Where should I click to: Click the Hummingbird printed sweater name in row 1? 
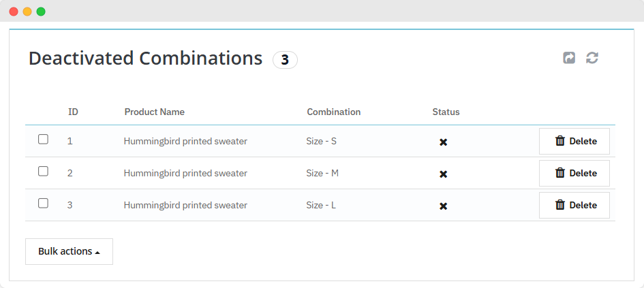tap(185, 142)
